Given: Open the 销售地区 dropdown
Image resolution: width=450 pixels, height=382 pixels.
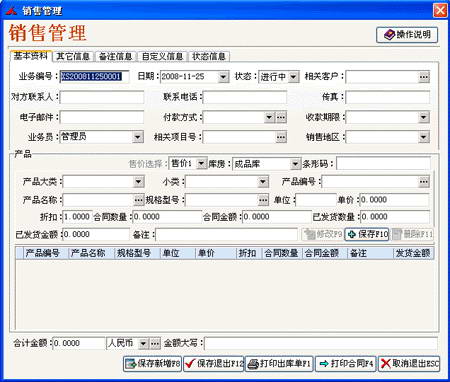Looking at the screenshot, I should pos(423,137).
